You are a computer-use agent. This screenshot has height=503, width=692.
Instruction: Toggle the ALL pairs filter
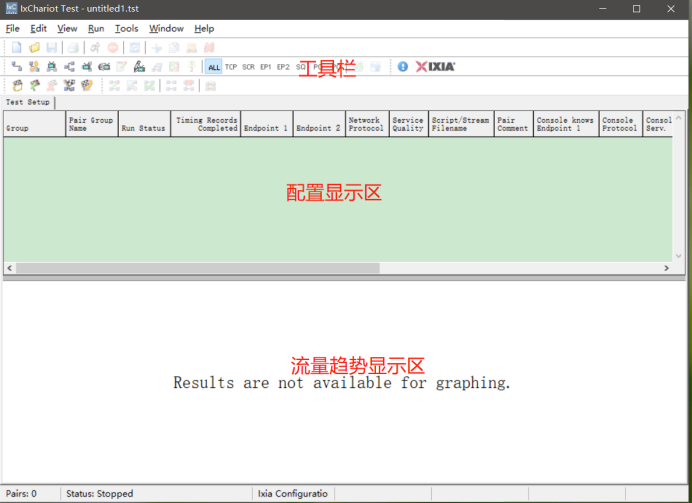[x=214, y=67]
